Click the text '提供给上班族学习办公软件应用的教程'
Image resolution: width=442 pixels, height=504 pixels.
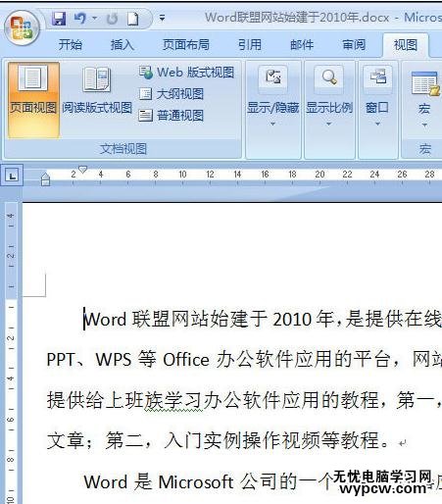click(213, 400)
